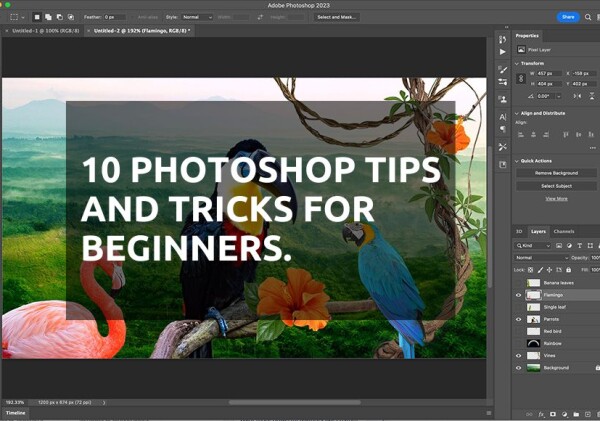The width and height of the screenshot is (600, 421).
Task: Click the Align Left Edges icon
Action: [521, 134]
